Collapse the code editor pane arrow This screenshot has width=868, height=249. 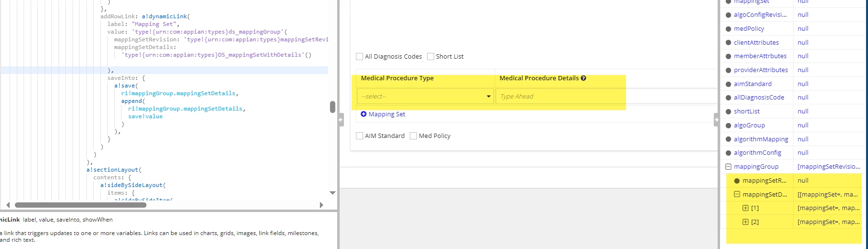[341, 119]
